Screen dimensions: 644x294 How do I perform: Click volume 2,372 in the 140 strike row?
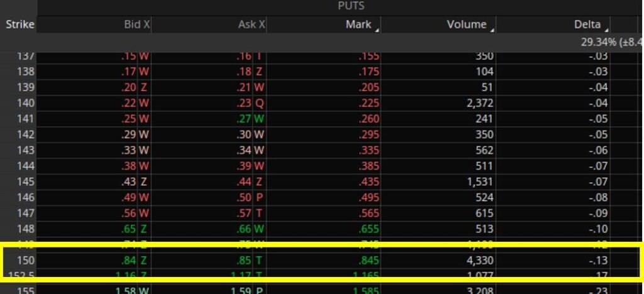[480, 103]
